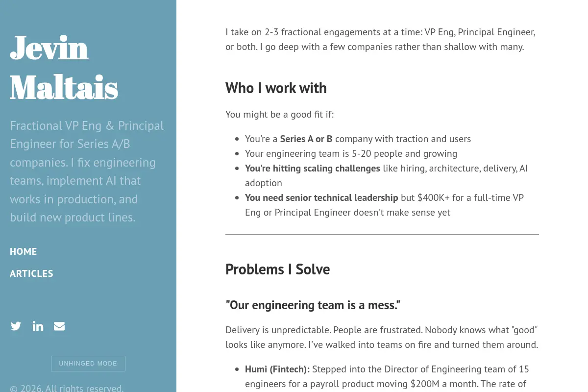The width and height of the screenshot is (588, 392).
Task: Open the LinkedIn profile icon
Action: click(x=38, y=326)
